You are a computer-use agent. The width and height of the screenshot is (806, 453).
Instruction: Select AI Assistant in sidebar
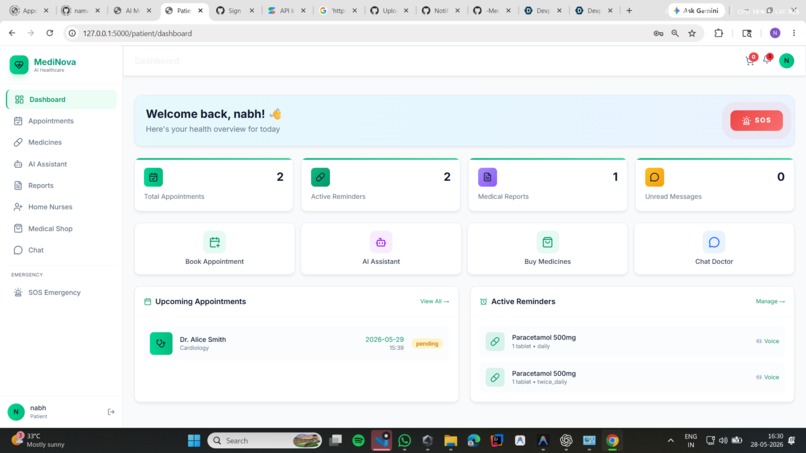tap(61, 164)
